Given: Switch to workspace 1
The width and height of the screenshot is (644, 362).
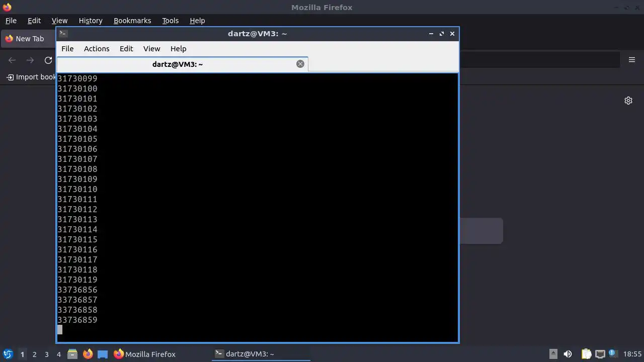Looking at the screenshot, I should pyautogui.click(x=22, y=354).
